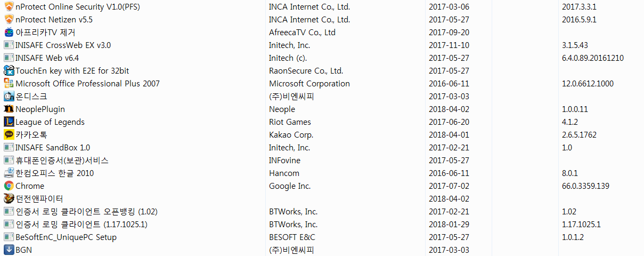Click the League of Legends icon
Image resolution: width=644 pixels, height=256 pixels.
tap(9, 122)
